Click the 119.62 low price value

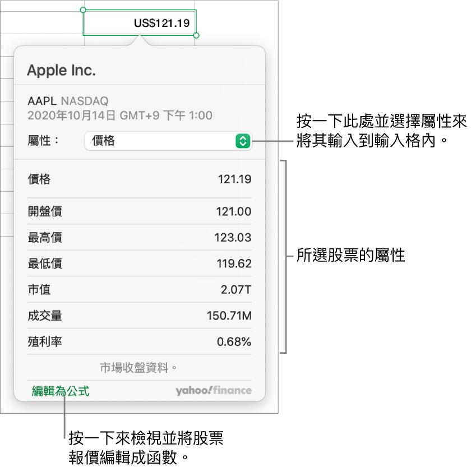point(234,263)
